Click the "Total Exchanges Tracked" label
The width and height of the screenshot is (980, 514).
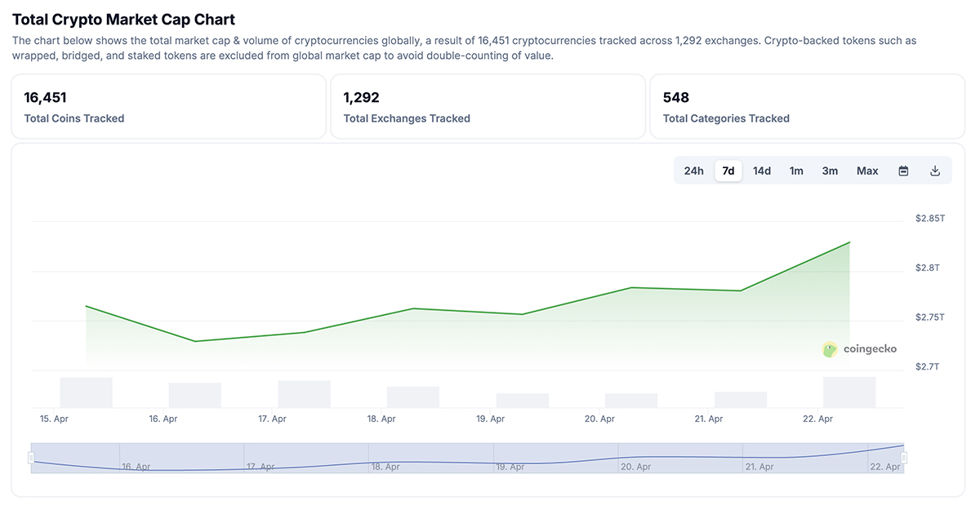click(x=407, y=118)
